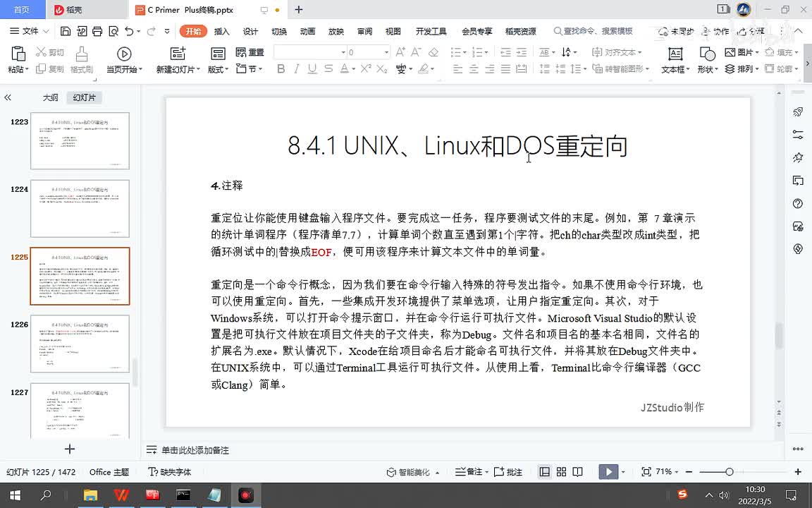Click the Increase Indent icon
Viewport: 812px width, 508px height.
(x=522, y=52)
